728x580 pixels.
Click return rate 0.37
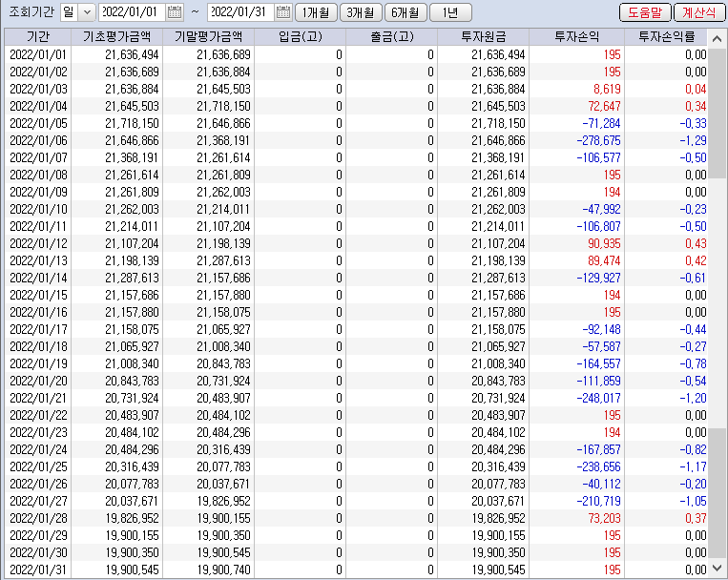pos(696,519)
